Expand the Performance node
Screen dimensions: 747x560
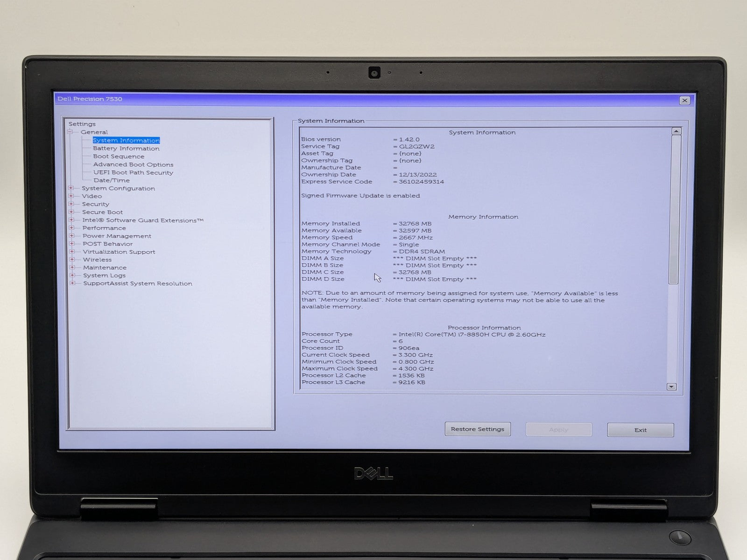pyautogui.click(x=71, y=228)
